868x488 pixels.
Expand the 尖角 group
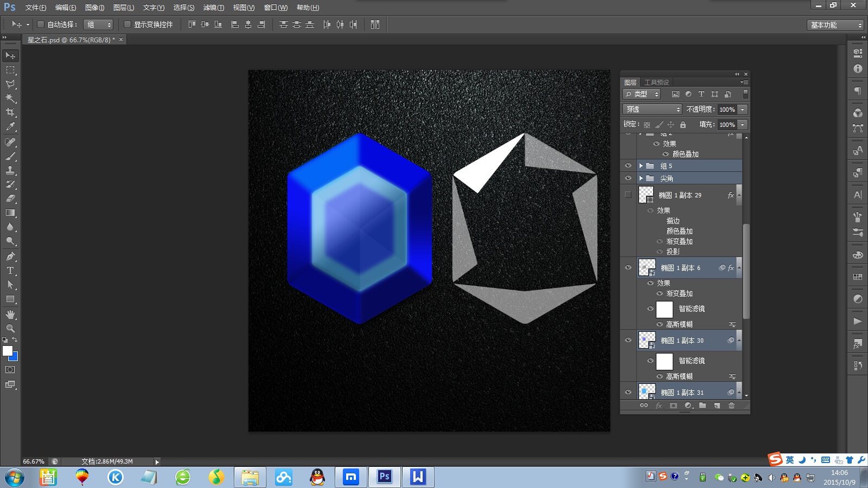tap(641, 178)
